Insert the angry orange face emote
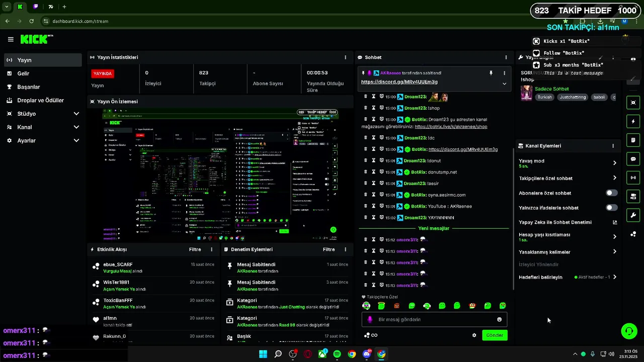This screenshot has width=644, height=362. pyautogui.click(x=397, y=306)
